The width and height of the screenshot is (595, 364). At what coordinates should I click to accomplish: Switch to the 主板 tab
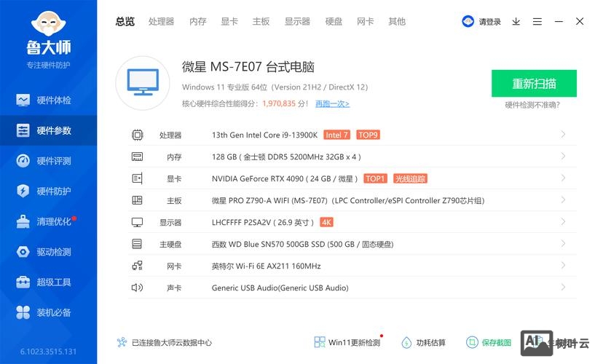(261, 22)
